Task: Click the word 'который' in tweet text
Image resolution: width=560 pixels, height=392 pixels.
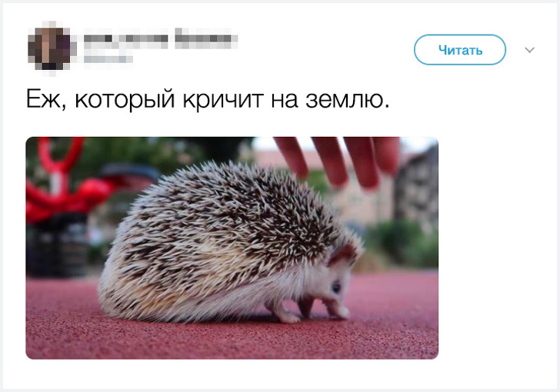Action: [x=125, y=99]
